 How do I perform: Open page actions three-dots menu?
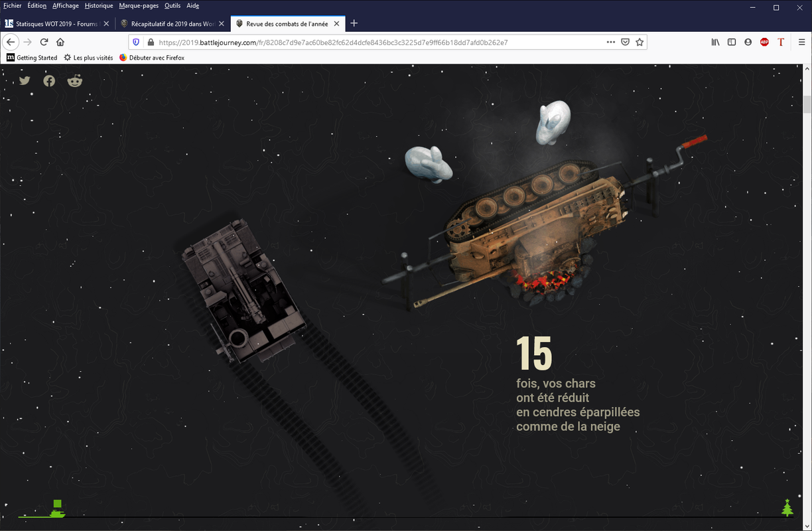tap(611, 42)
